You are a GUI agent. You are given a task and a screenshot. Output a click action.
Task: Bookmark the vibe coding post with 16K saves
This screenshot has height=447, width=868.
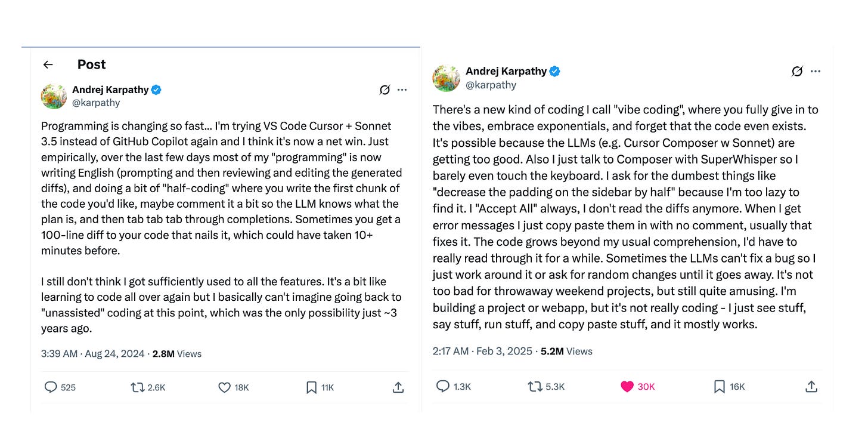click(719, 386)
